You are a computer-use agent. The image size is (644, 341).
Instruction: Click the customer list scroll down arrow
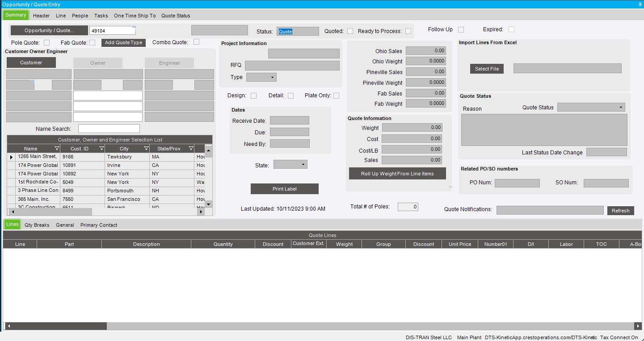point(208,204)
